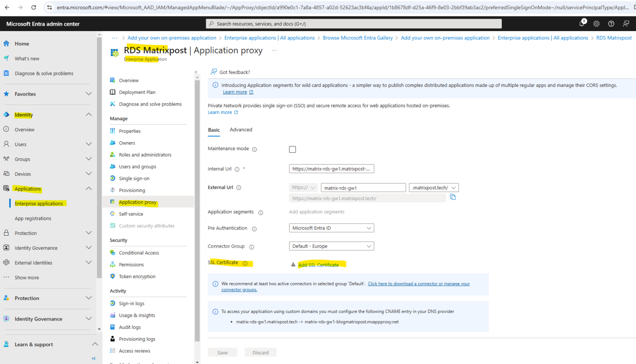Enable the Maintenance mode checkbox
This screenshot has height=364, width=636.
(292, 149)
